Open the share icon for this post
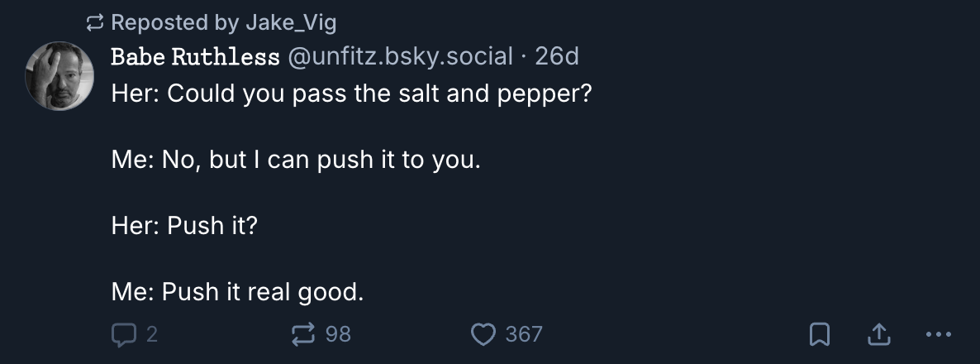The image size is (980, 364). point(878,334)
